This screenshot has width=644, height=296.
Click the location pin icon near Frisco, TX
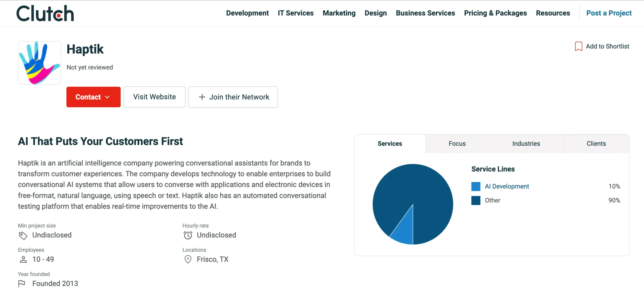point(188,259)
